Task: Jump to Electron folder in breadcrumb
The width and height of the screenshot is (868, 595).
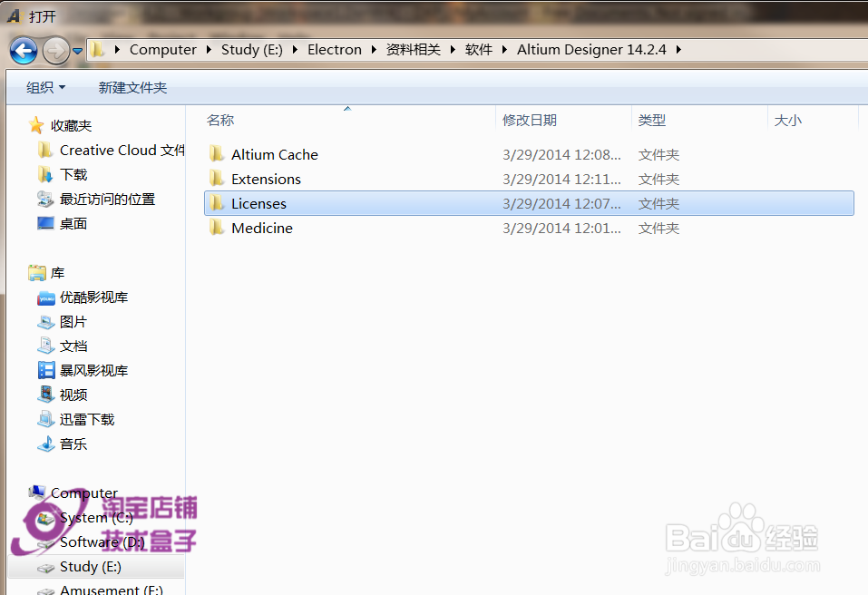Action: tap(335, 50)
